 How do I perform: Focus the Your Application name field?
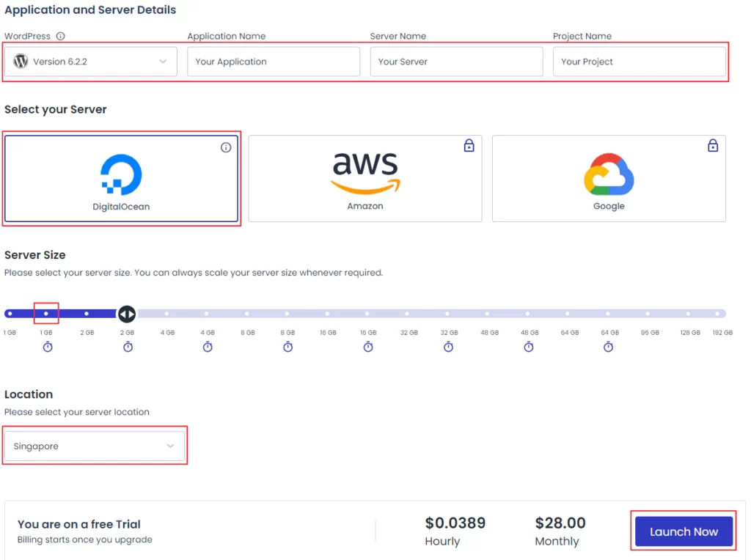(x=274, y=62)
